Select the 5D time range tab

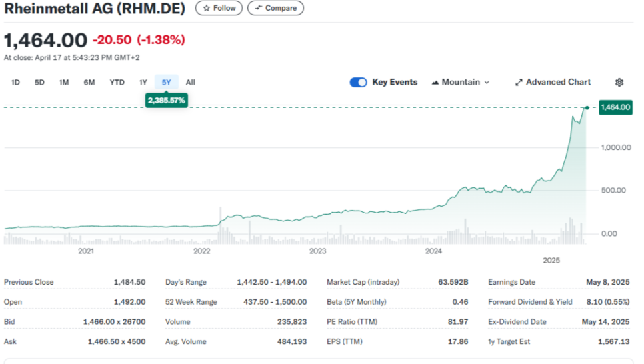[39, 82]
